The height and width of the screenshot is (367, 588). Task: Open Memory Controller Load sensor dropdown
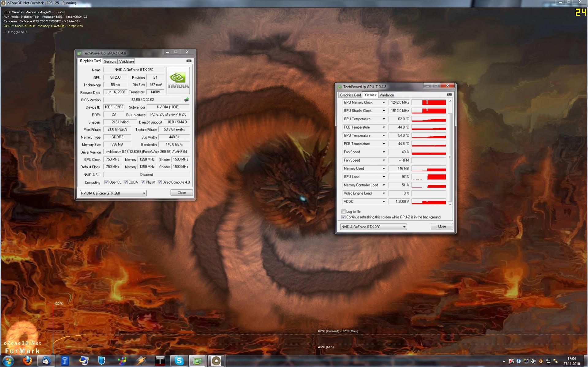click(384, 185)
